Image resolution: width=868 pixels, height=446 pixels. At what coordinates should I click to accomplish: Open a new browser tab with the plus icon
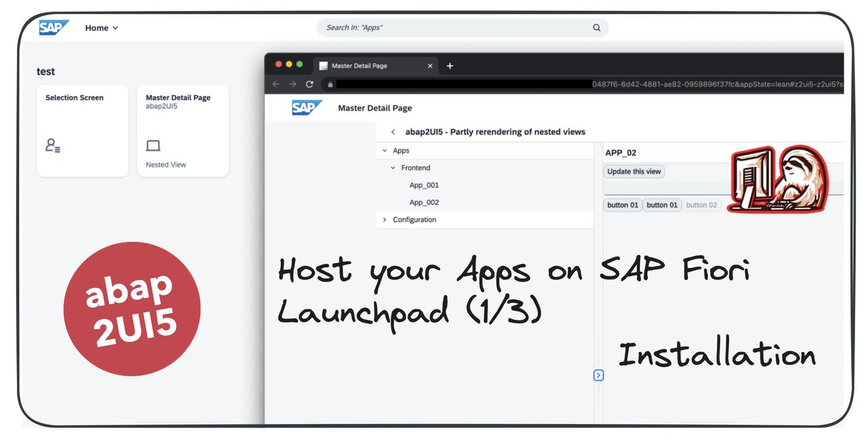point(450,65)
